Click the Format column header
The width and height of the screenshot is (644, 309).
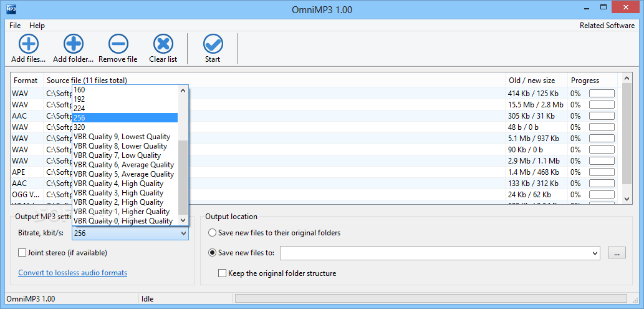tap(27, 81)
